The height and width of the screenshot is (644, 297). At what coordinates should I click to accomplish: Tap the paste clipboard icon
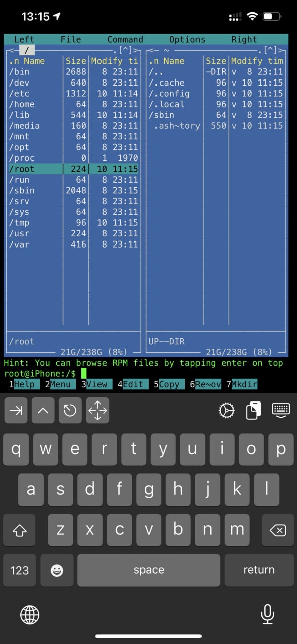(x=254, y=411)
